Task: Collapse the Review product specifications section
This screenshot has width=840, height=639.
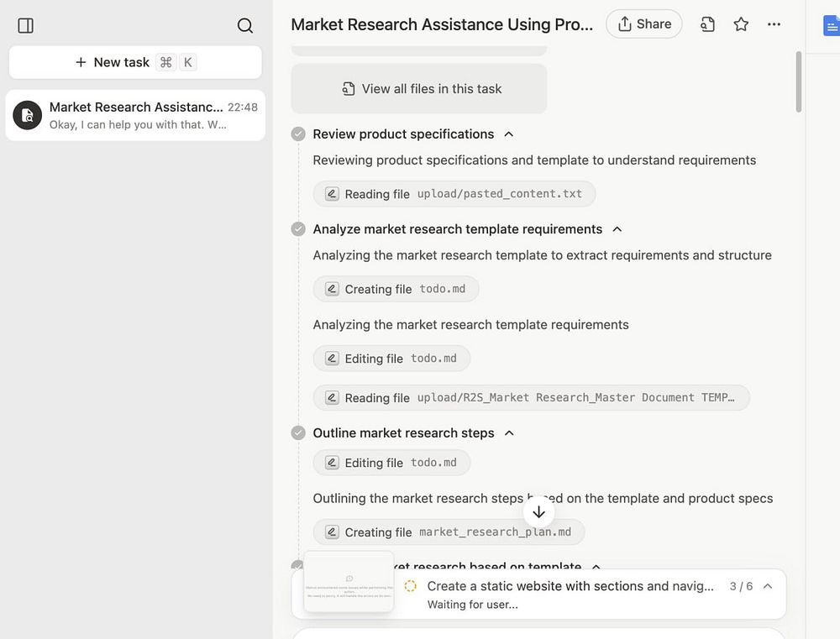Action: pos(508,134)
